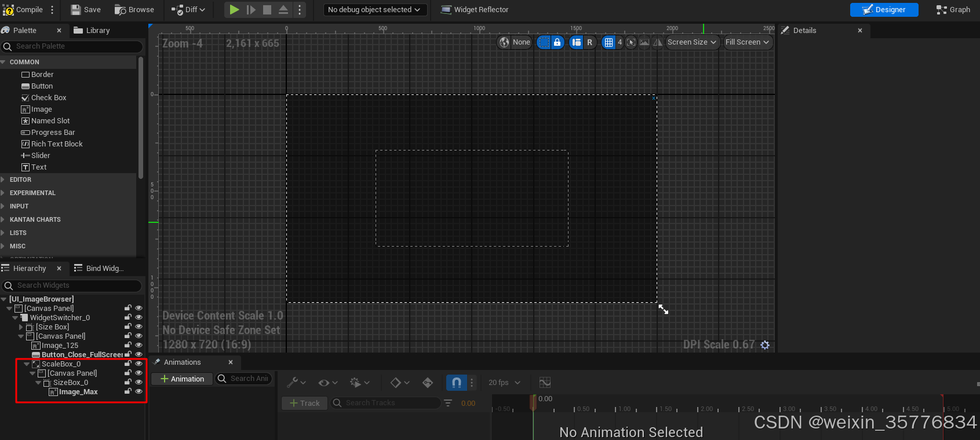The width and height of the screenshot is (980, 440).
Task: Toggle visibility of SizeBox_0
Action: pyautogui.click(x=139, y=383)
